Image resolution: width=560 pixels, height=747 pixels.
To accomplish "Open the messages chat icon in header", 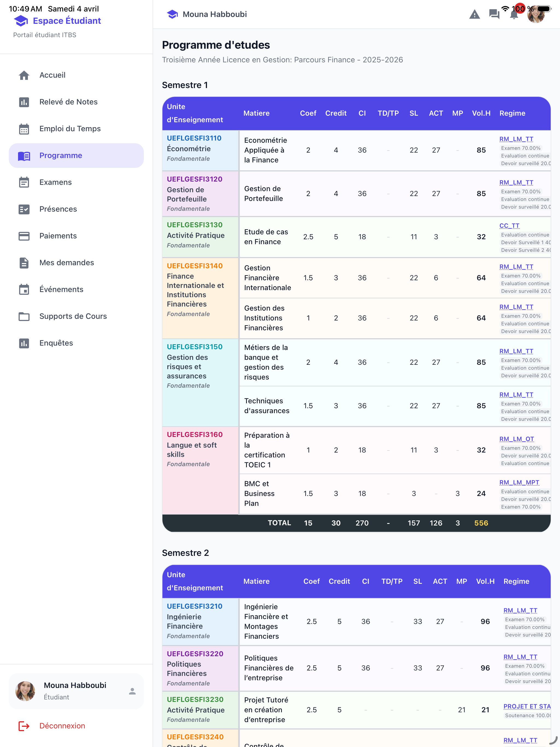I will pyautogui.click(x=494, y=14).
